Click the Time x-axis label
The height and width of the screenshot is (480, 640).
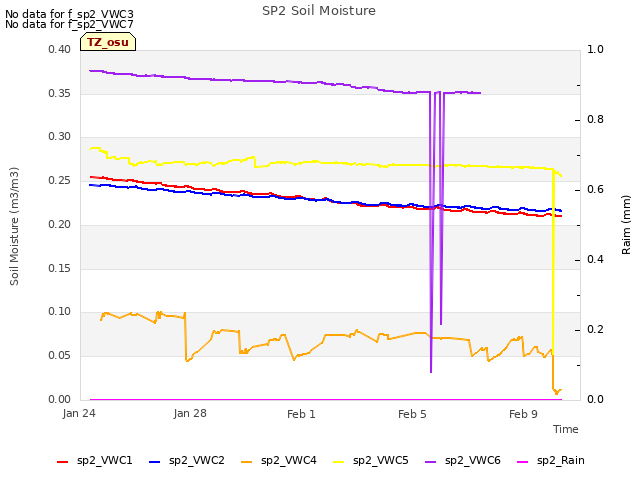coord(566,429)
